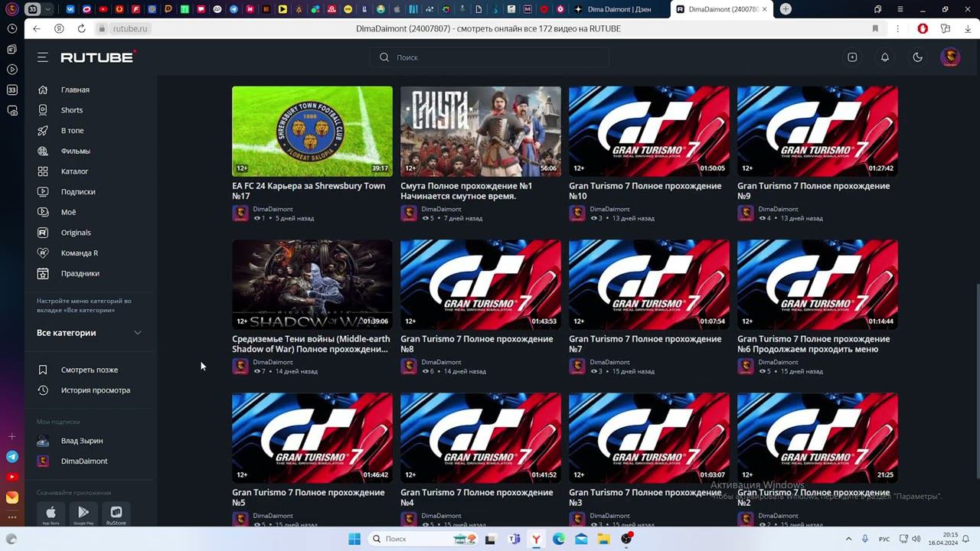Open Gran Turismo 7 Полное прохождение №7 title
Viewport: 980px width, 551px height.
[645, 344]
